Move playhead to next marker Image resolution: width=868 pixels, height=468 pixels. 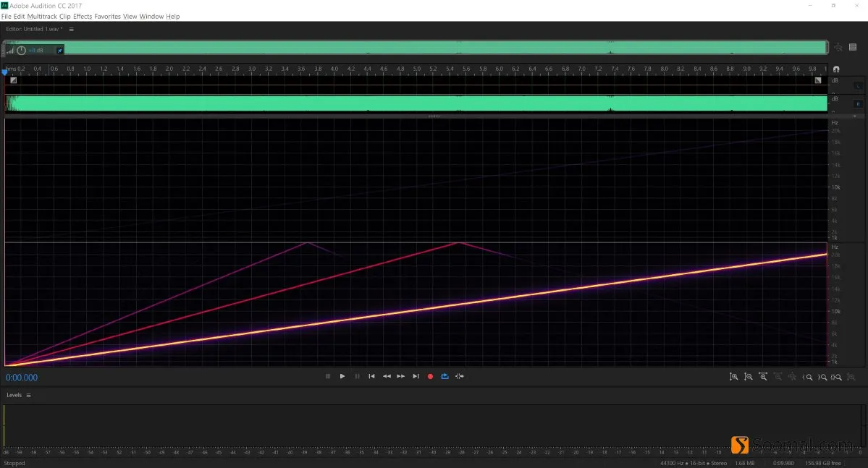[x=416, y=376]
